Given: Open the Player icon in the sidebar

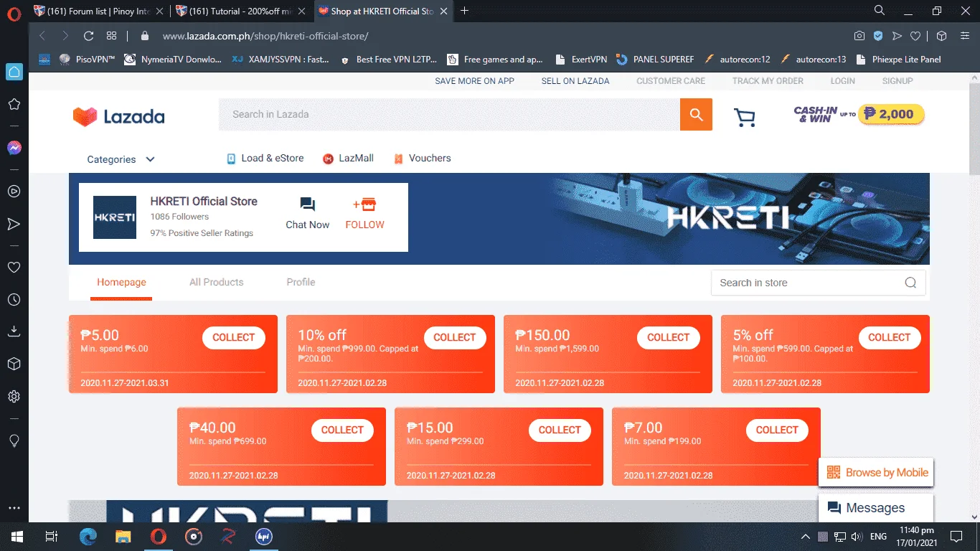Looking at the screenshot, I should coord(14,192).
